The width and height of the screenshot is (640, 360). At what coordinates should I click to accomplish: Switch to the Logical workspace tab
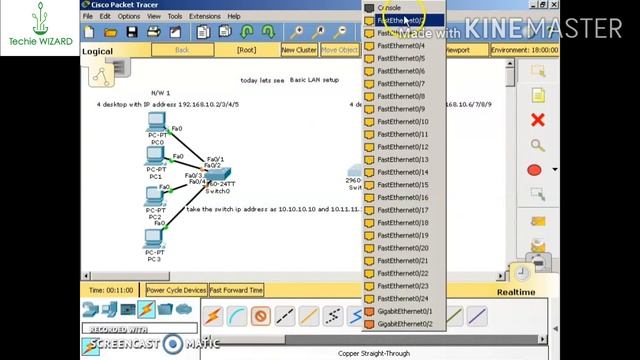(97, 51)
